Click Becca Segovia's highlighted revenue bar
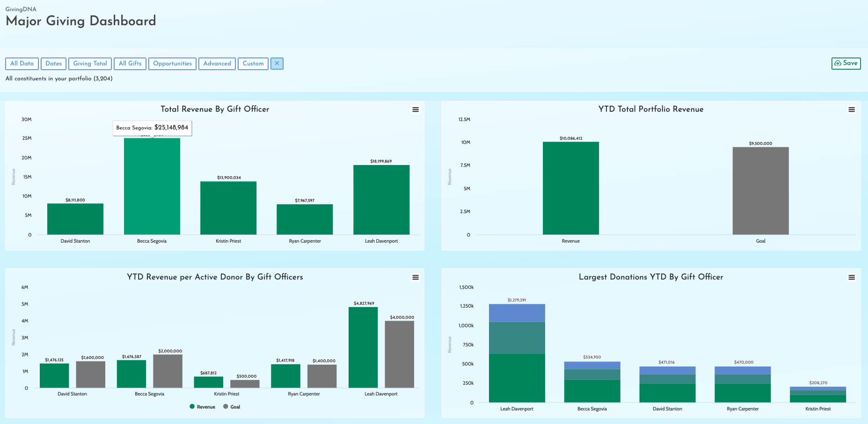The height and width of the screenshot is (424, 868). coord(152,186)
